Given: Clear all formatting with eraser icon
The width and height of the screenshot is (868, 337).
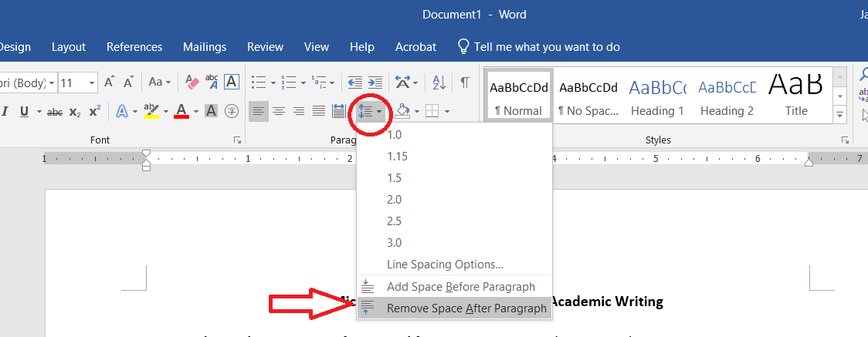Looking at the screenshot, I should (x=192, y=83).
